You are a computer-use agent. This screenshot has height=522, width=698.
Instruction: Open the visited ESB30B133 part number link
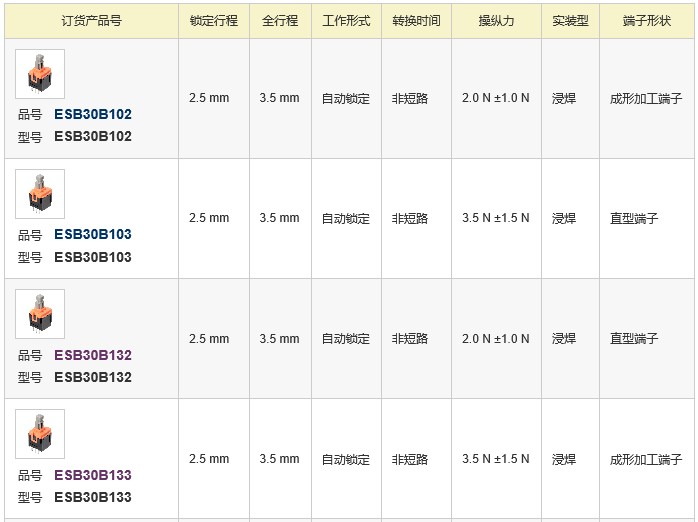(x=93, y=475)
